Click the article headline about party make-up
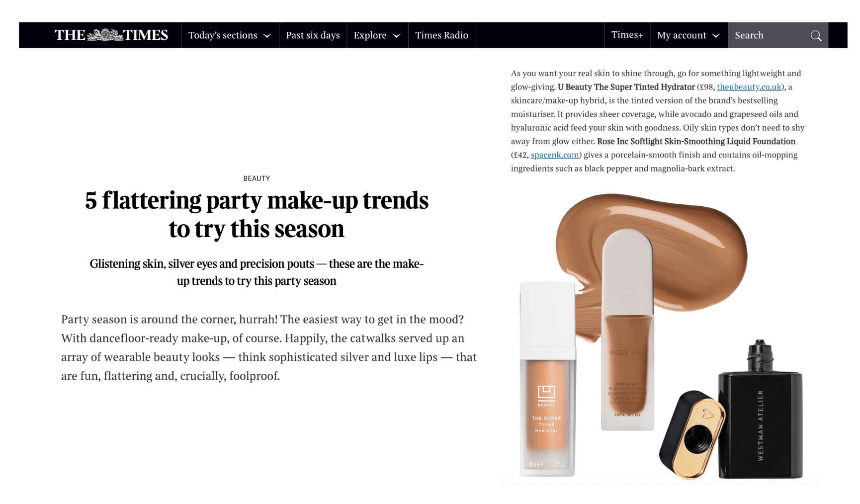This screenshot has height=504, width=860. click(257, 214)
